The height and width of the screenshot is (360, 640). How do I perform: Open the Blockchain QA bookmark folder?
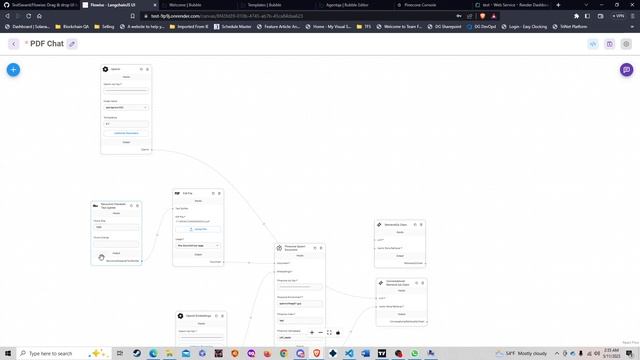(x=72, y=27)
